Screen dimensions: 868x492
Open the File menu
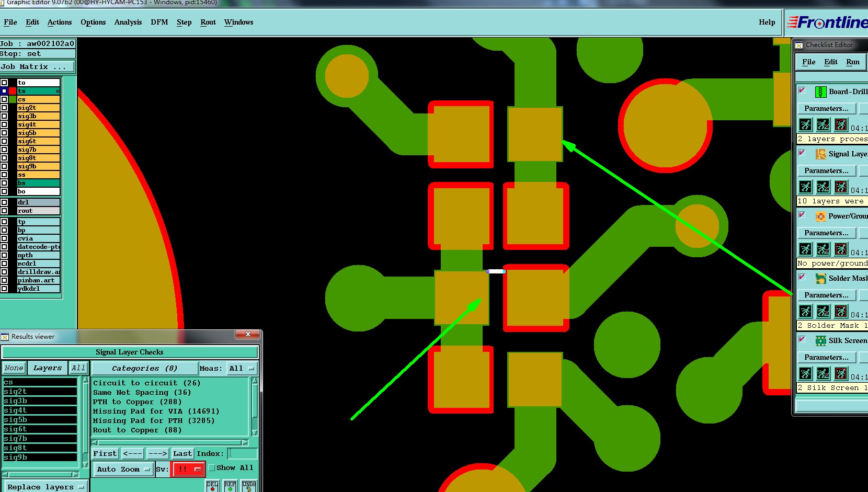pyautogui.click(x=10, y=22)
